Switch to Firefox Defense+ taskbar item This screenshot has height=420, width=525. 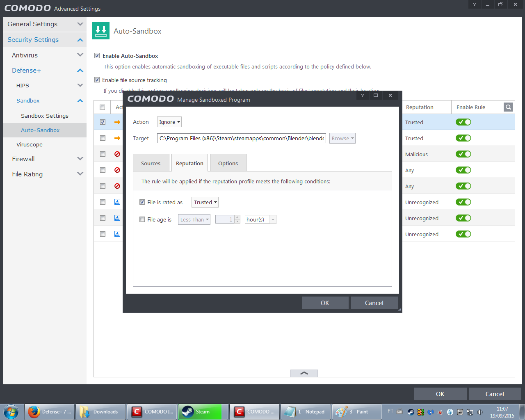click(x=50, y=411)
